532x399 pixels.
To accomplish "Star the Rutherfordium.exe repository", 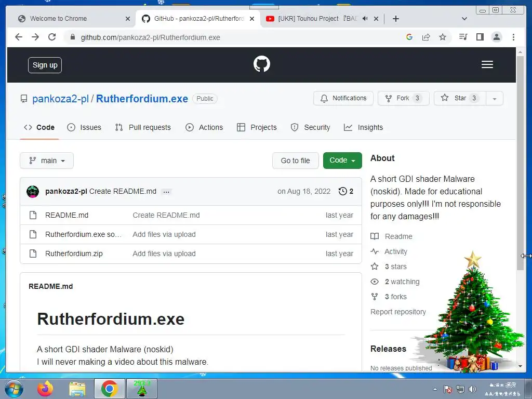I will [460, 98].
